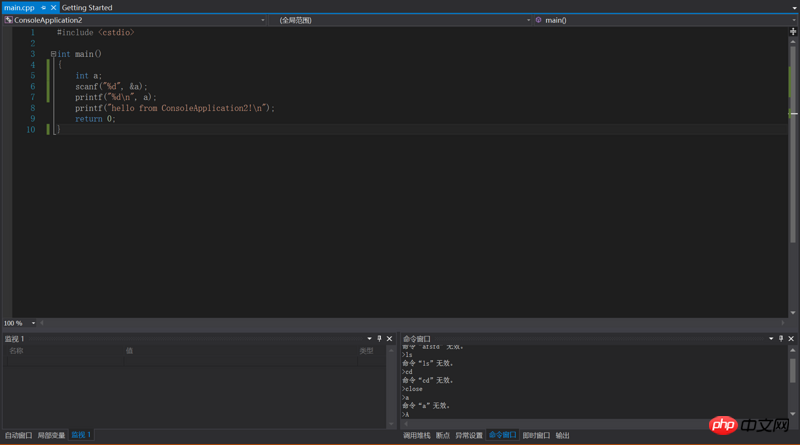800x445 pixels.
Task: Pin the 命令窗口 command panel
Action: pos(782,339)
